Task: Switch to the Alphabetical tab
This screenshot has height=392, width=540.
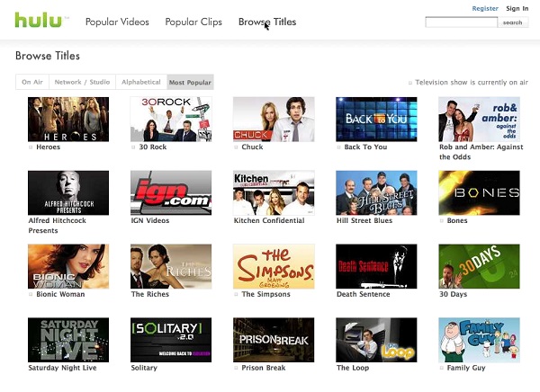Action: [x=141, y=82]
